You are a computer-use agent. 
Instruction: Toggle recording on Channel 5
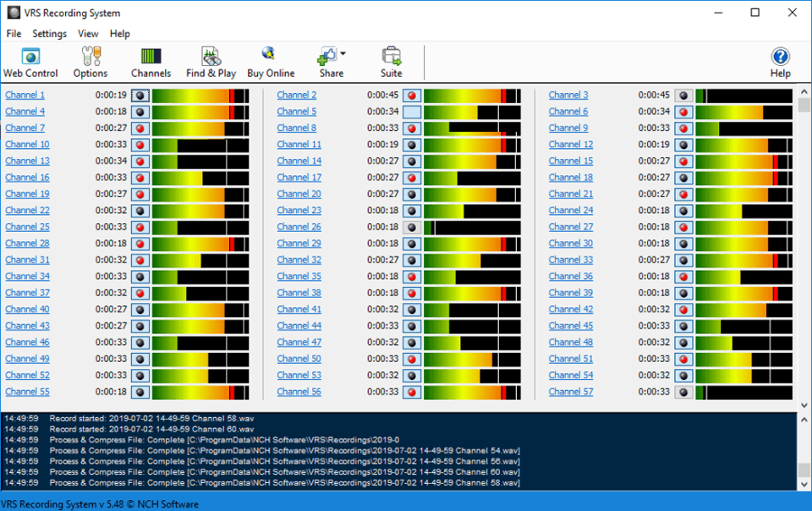[411, 111]
